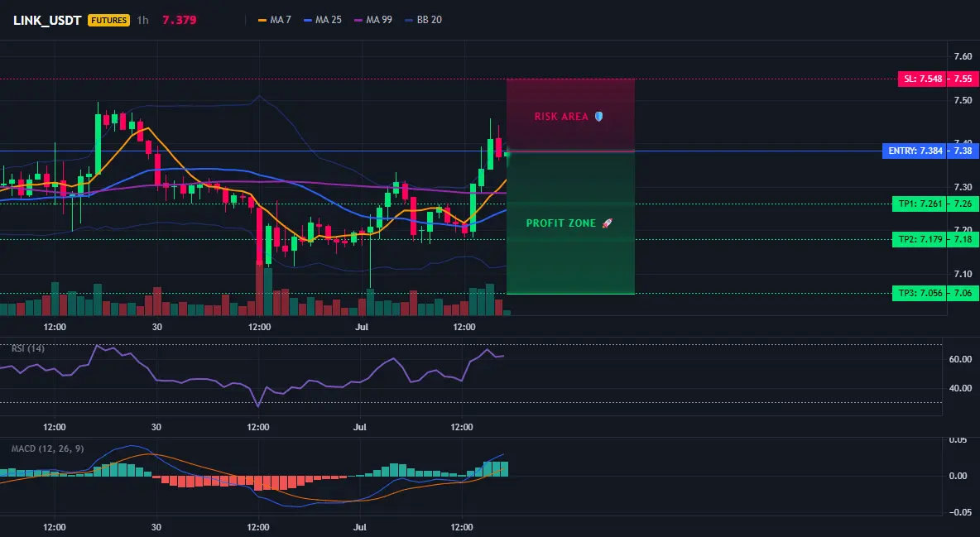
Task: Click the MACD 0.00 axis value
Action: [958, 476]
